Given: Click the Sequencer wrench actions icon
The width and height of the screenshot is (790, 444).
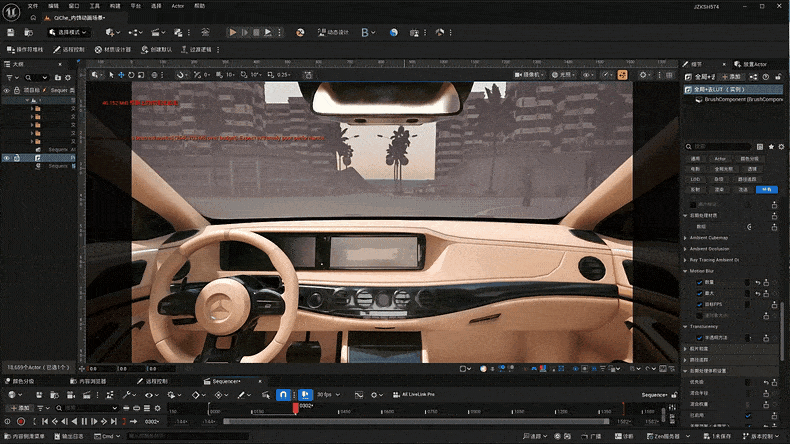Looking at the screenshot, I should coord(129,395).
